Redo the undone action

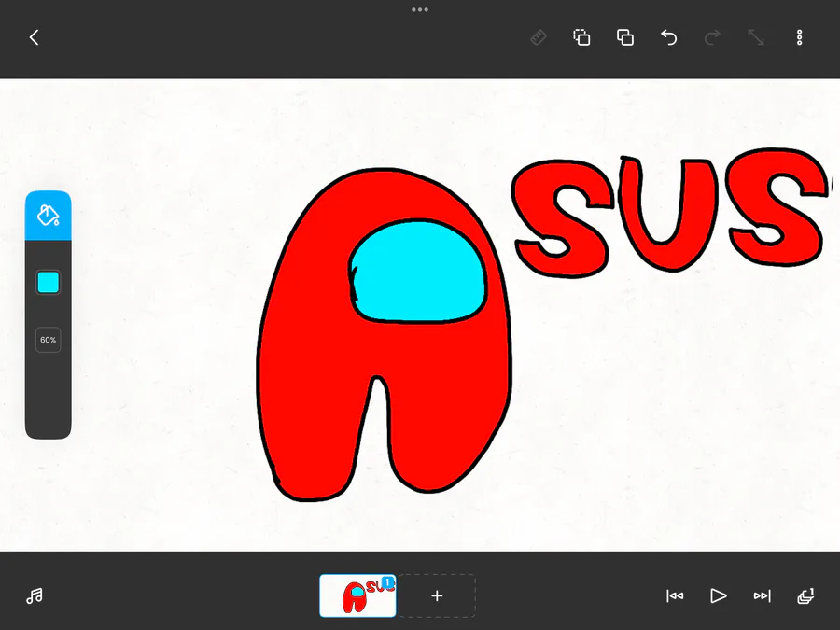pos(712,37)
